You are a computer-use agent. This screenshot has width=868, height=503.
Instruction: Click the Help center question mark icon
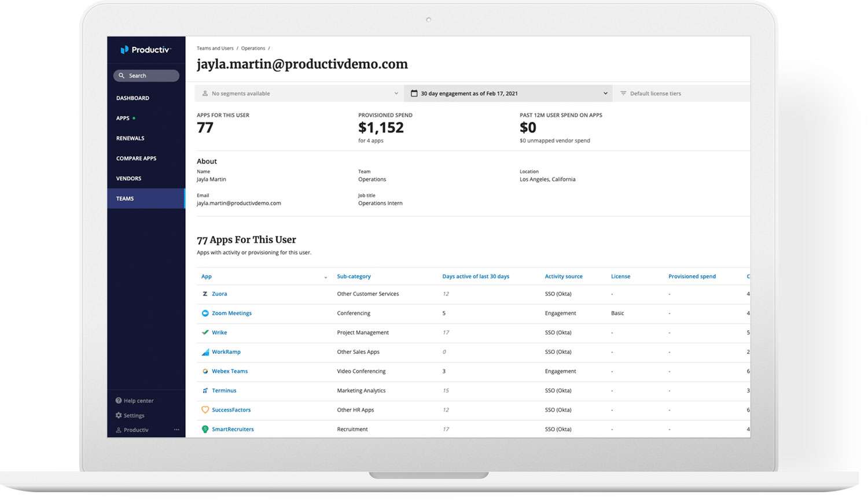119,401
